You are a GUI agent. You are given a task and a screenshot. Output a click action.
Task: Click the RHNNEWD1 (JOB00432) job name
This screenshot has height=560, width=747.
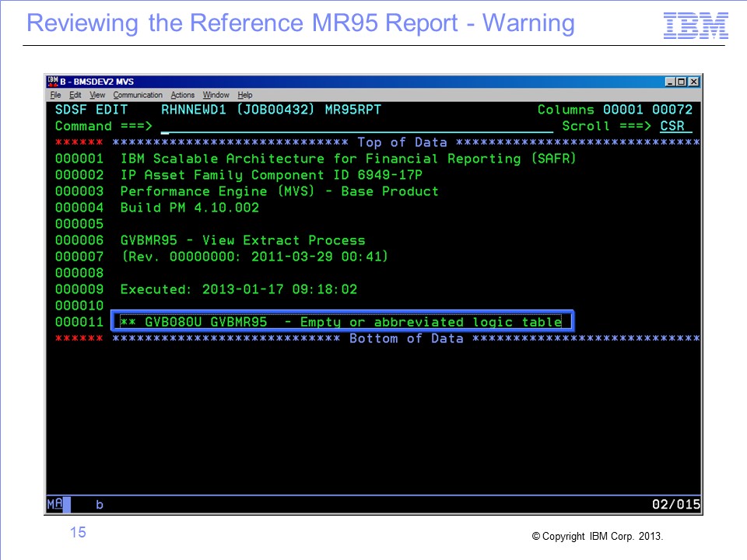tap(238, 110)
